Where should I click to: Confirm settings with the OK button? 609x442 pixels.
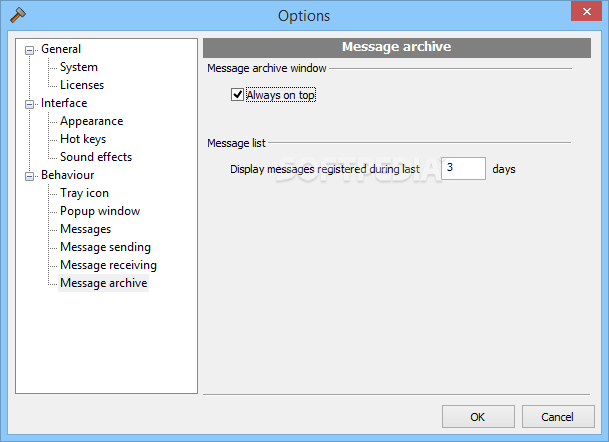point(478,417)
